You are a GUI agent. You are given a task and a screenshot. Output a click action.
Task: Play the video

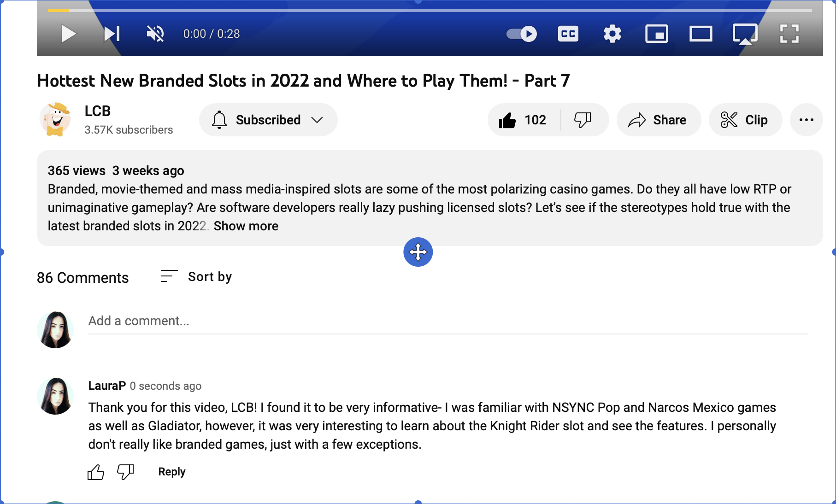pyautogui.click(x=69, y=34)
